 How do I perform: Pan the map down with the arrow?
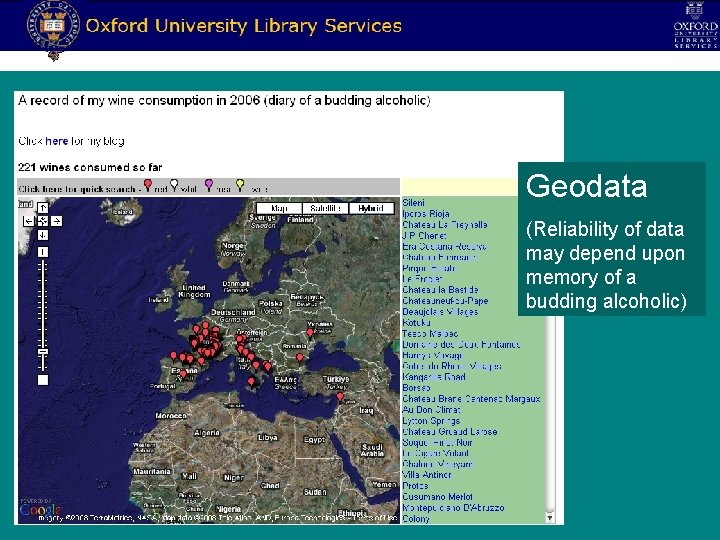[x=43, y=235]
